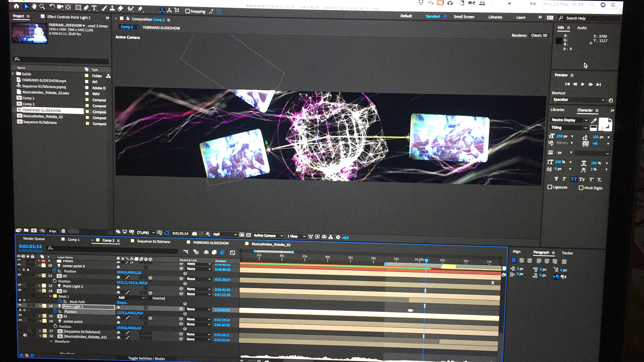The height and width of the screenshot is (362, 644).
Task: Enable the Snapping checkbox
Action: click(x=187, y=11)
